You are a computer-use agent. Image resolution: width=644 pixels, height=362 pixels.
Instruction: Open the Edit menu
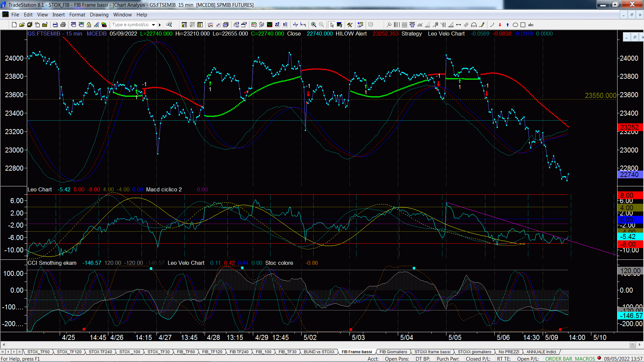pyautogui.click(x=28, y=15)
